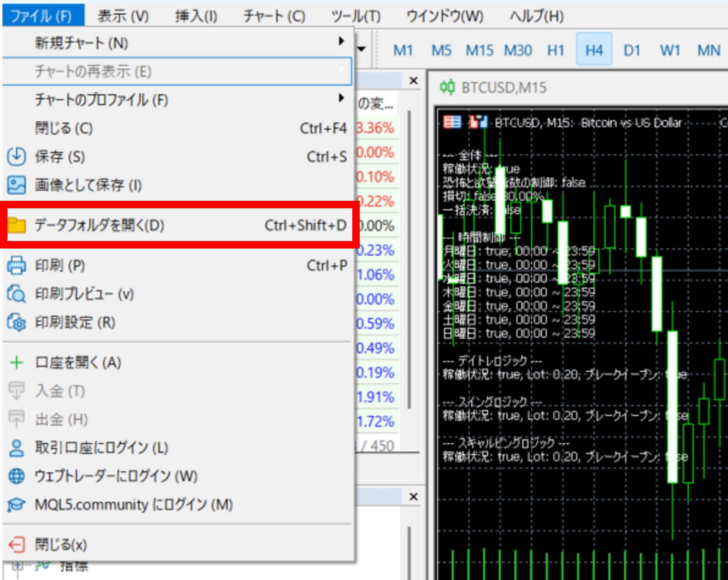Viewport: 728px width, 580px height.
Task: Click the red table icon in BTCUSD chart
Action: coord(452,122)
